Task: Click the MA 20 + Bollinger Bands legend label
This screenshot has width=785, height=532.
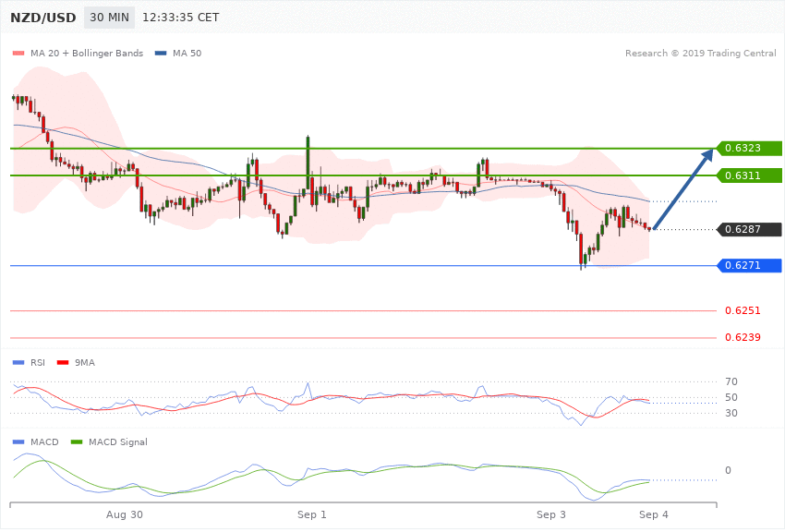Action: (x=87, y=53)
